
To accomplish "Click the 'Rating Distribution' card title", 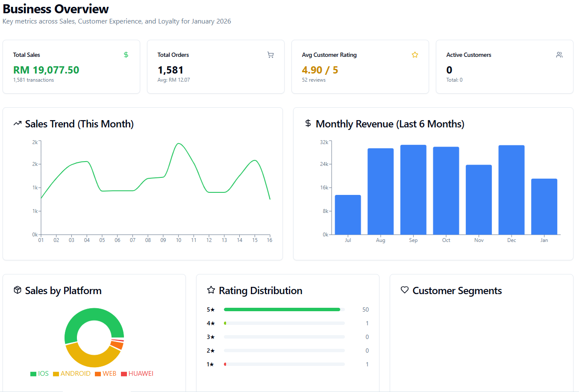I will 261,291.
